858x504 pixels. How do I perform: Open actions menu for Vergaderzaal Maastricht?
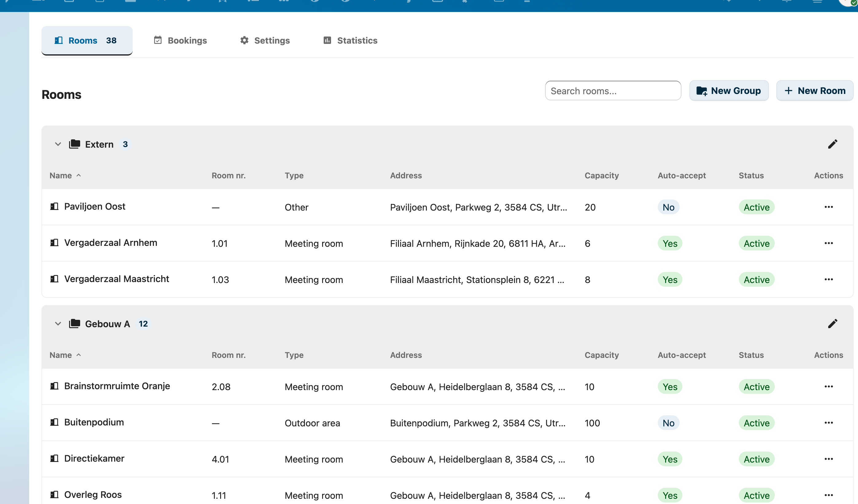(829, 279)
